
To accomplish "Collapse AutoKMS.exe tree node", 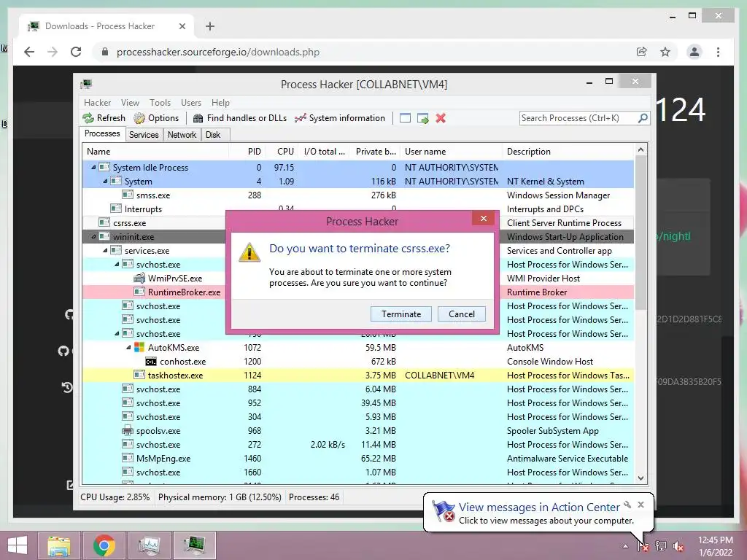I will (x=128, y=347).
